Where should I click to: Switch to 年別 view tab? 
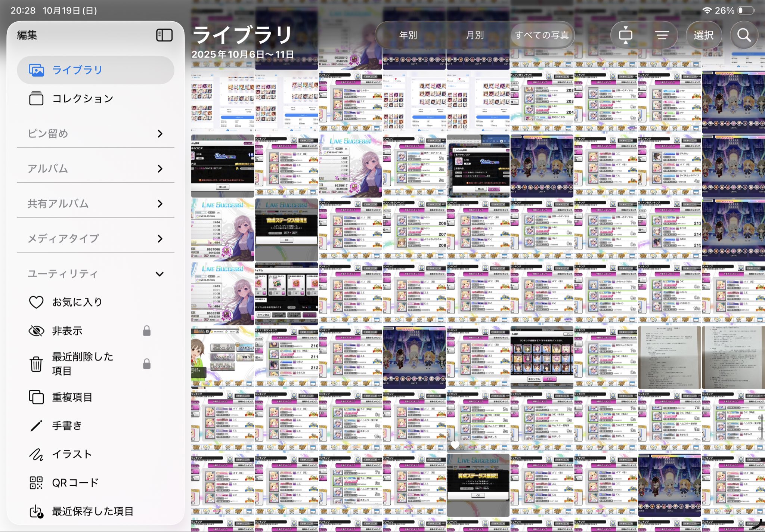(408, 35)
